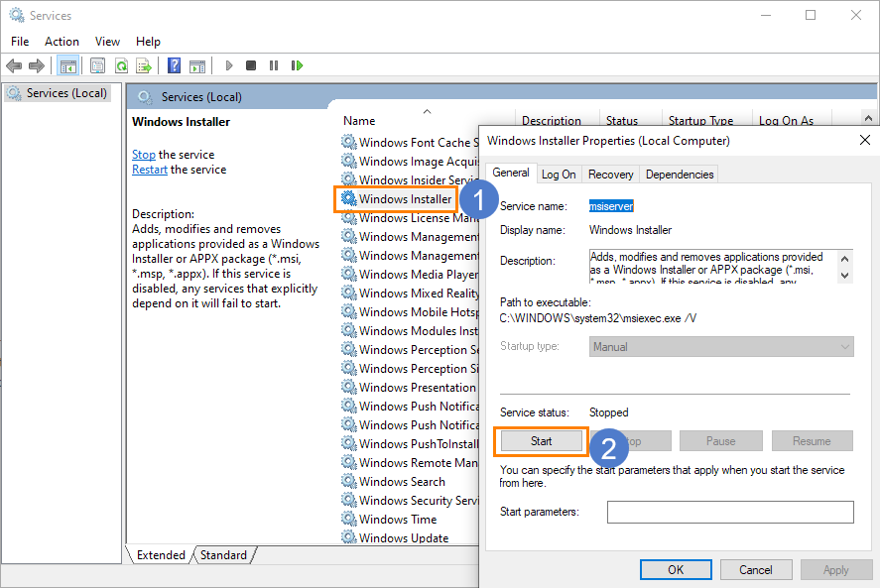Click the Back arrow in the toolbar
880x588 pixels.
tap(14, 66)
